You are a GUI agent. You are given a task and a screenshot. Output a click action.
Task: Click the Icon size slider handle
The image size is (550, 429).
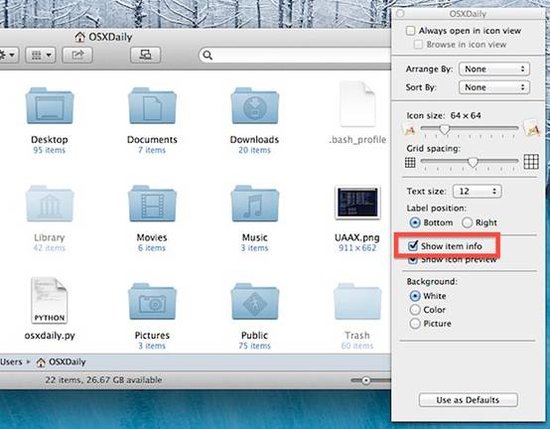[x=444, y=129]
